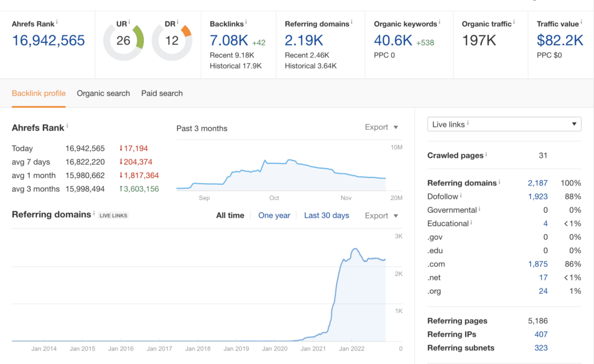Click info icon beside Ahrefs Rank chart title
594x364 pixels.
pyautogui.click(x=67, y=126)
